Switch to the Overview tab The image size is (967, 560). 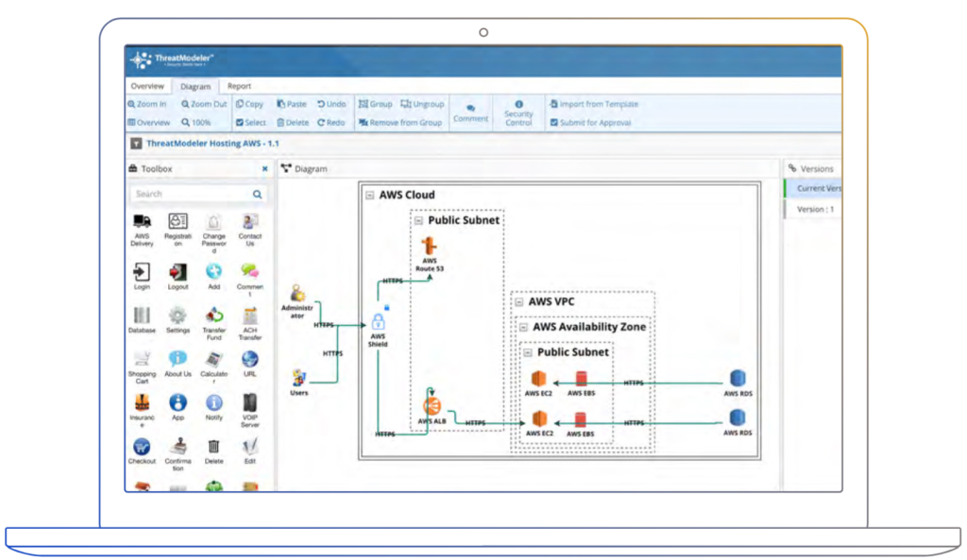[147, 86]
